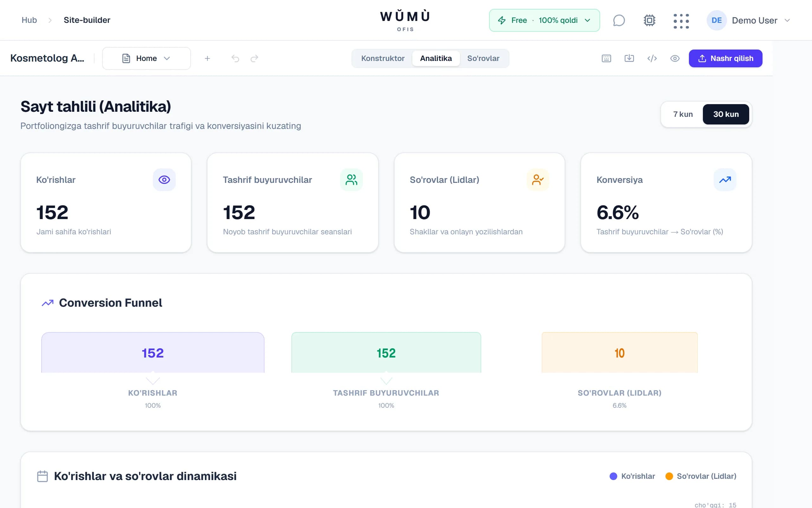This screenshot has height=508, width=812.
Task: Open keyboard shortcuts icon
Action: (606, 58)
